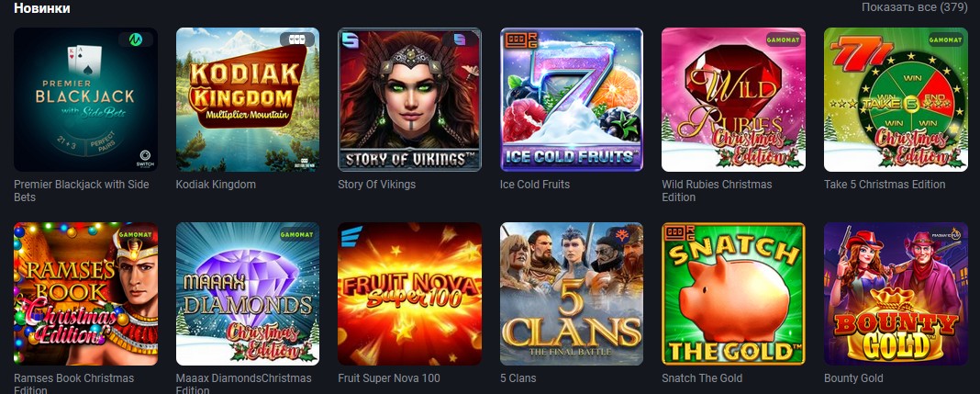Launch the Kodiak Kingdom game tile
Image resolution: width=980 pixels, height=394 pixels.
[248, 99]
